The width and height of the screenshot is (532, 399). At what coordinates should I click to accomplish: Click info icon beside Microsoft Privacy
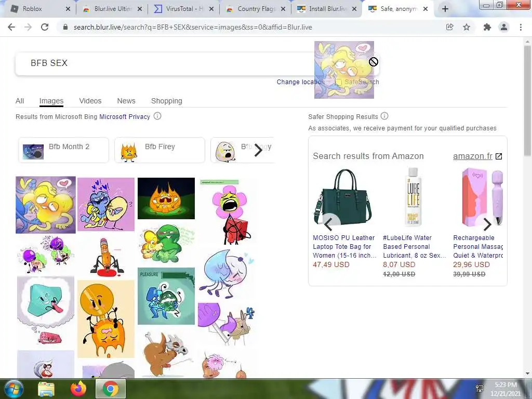(x=157, y=116)
